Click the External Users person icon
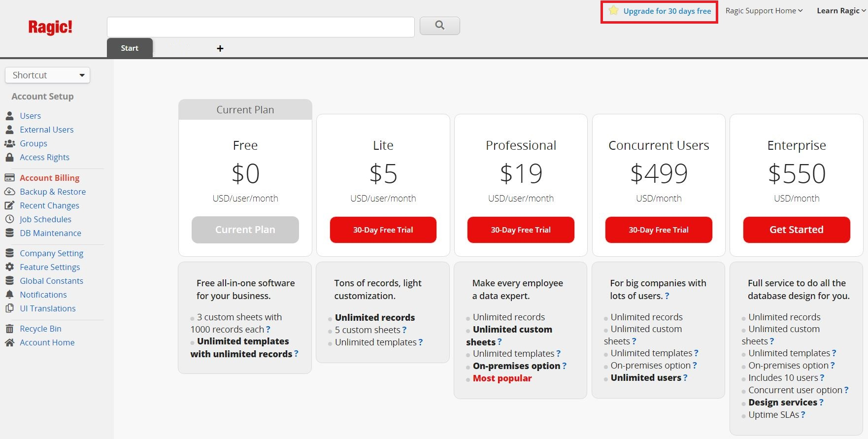Image resolution: width=868 pixels, height=439 pixels. (9, 130)
